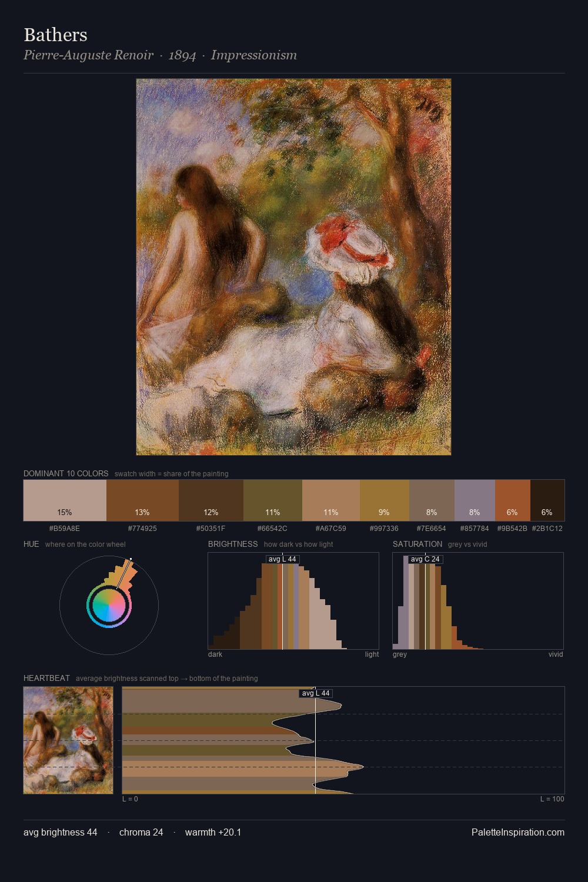The height and width of the screenshot is (882, 588).
Task: Click the avg C 24 saturation label
Action: [425, 559]
